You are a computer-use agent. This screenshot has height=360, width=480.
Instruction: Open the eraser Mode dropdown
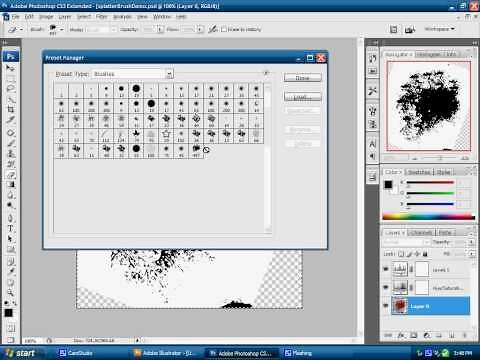pos(100,30)
